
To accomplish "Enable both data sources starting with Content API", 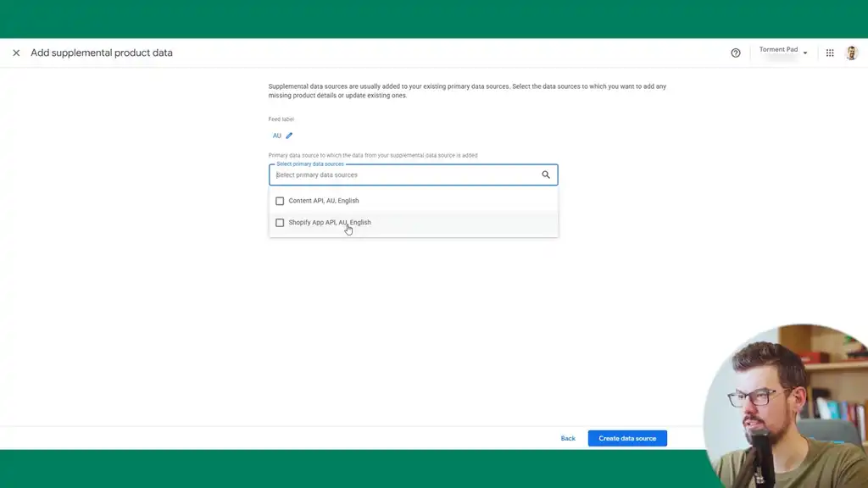I will (280, 201).
